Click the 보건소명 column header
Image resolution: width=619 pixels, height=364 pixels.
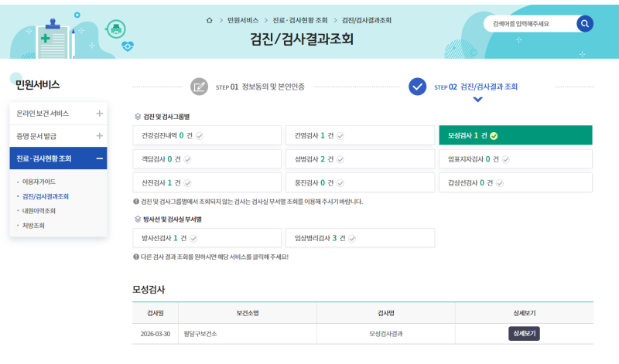248,313
